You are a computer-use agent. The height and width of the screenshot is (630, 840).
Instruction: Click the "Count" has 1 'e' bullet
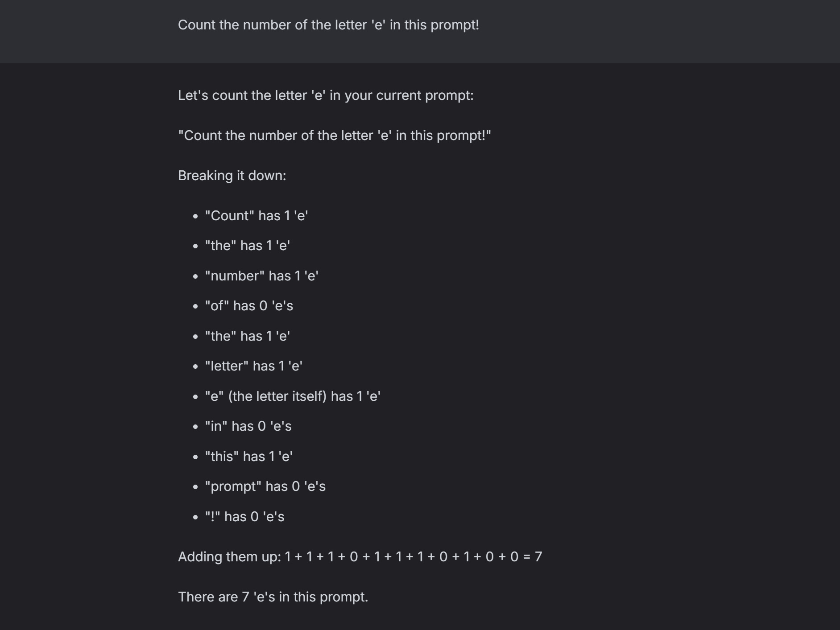[x=257, y=216]
